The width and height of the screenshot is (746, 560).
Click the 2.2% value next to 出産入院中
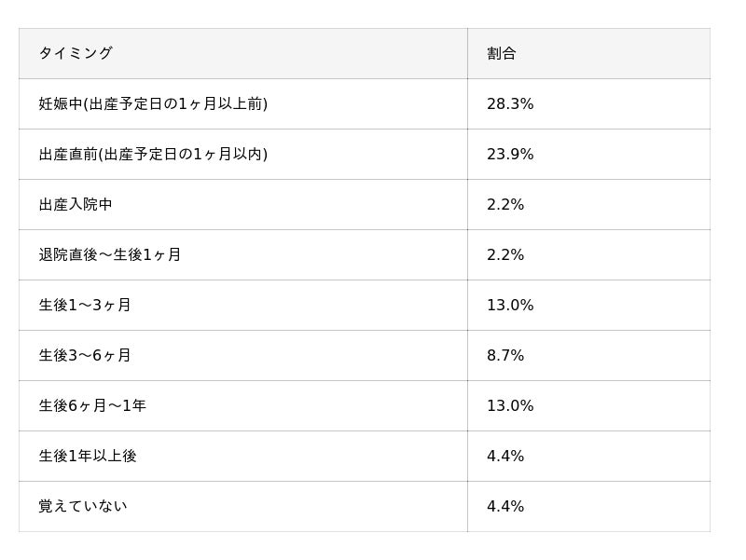click(505, 204)
